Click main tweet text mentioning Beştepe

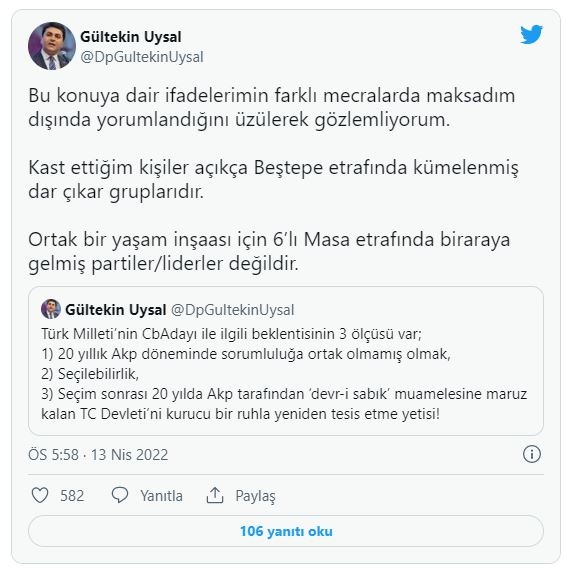point(273,179)
